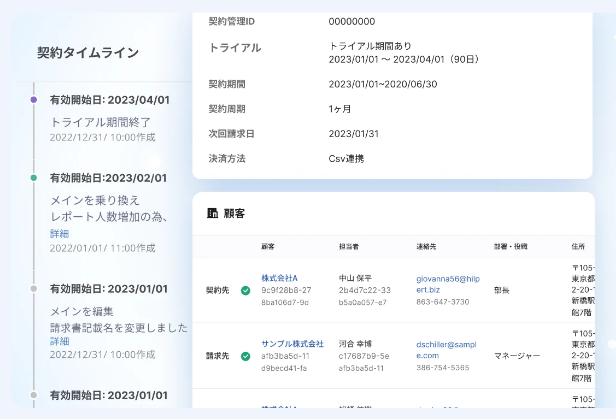The image size is (616, 419).
Task: Select the grey timeline dot above メインを編集
Action: tap(34, 288)
